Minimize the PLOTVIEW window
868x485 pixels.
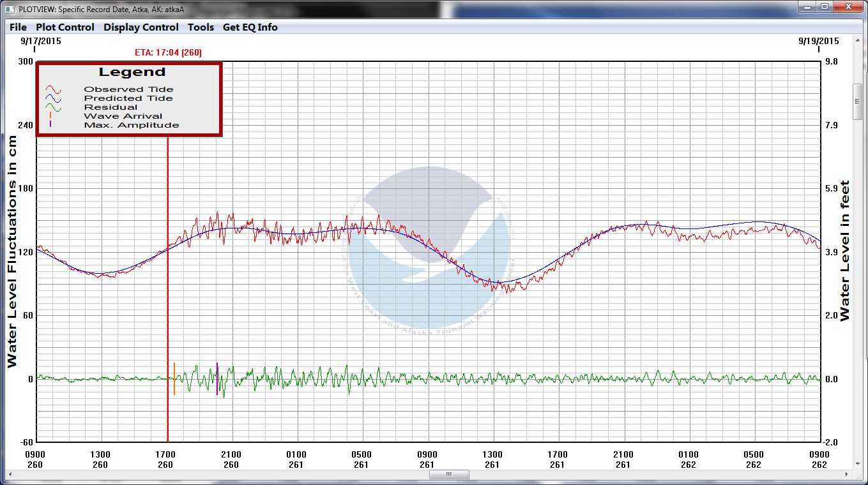(x=805, y=6)
